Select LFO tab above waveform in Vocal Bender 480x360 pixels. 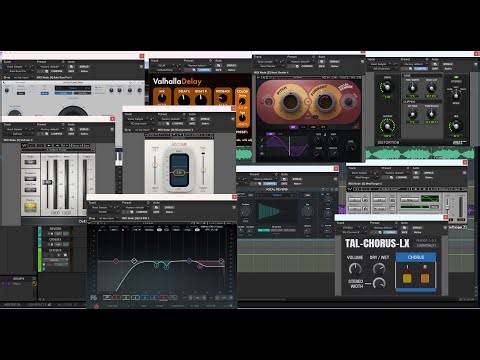point(270,134)
